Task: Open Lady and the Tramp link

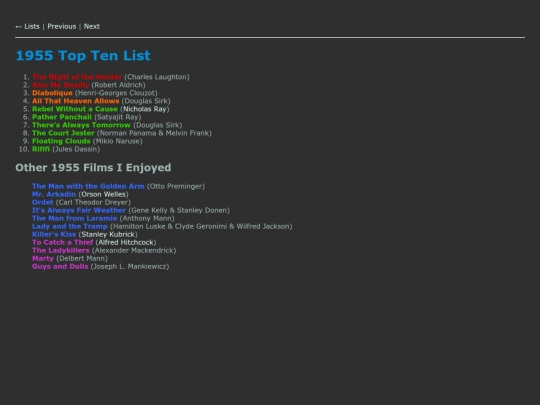Action: click(70, 226)
